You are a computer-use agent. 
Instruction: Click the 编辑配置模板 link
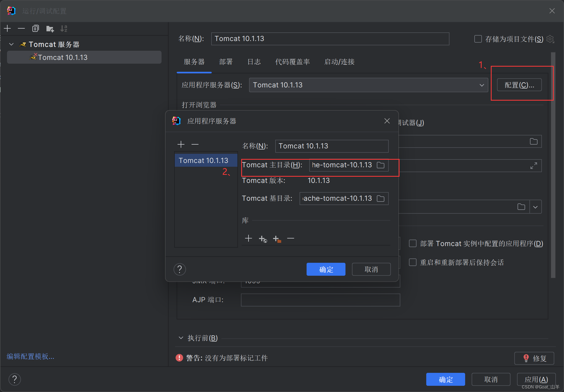click(x=31, y=356)
